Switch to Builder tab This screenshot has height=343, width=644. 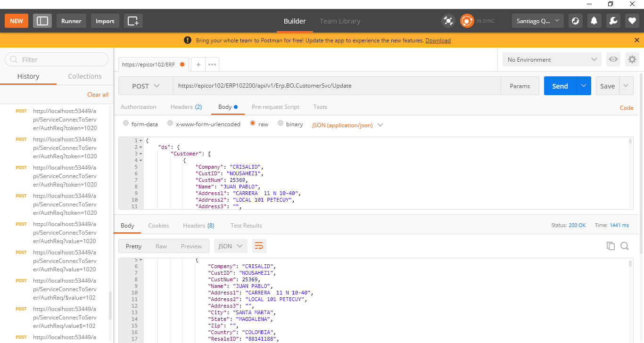[295, 21]
